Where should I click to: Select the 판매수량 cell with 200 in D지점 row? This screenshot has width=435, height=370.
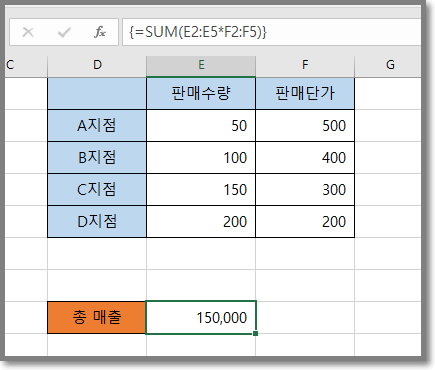click(x=201, y=222)
